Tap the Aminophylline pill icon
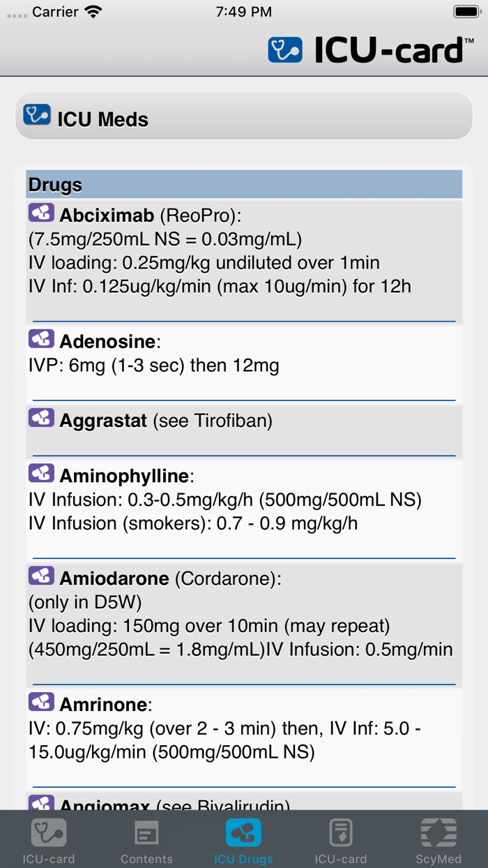488x868 pixels. point(41,474)
